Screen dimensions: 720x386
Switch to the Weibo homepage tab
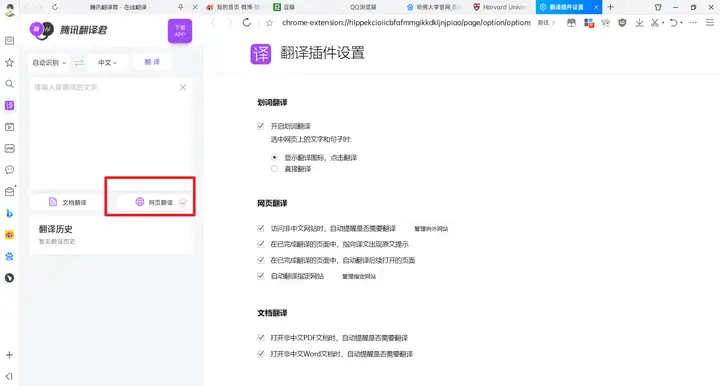click(233, 7)
